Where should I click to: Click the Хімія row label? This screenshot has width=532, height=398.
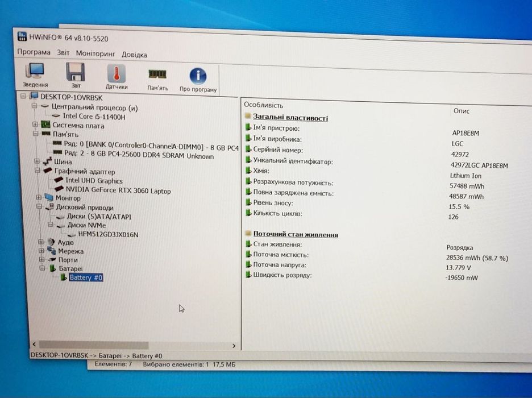coord(261,171)
